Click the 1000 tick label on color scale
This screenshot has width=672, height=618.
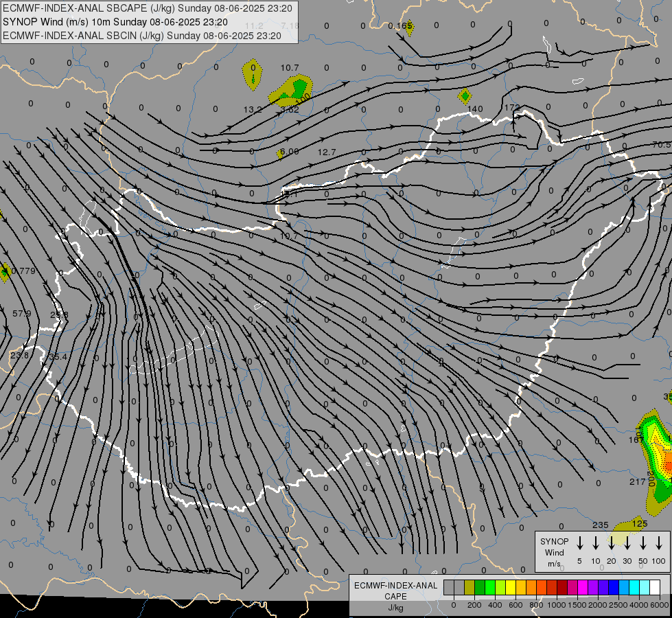pyautogui.click(x=556, y=605)
